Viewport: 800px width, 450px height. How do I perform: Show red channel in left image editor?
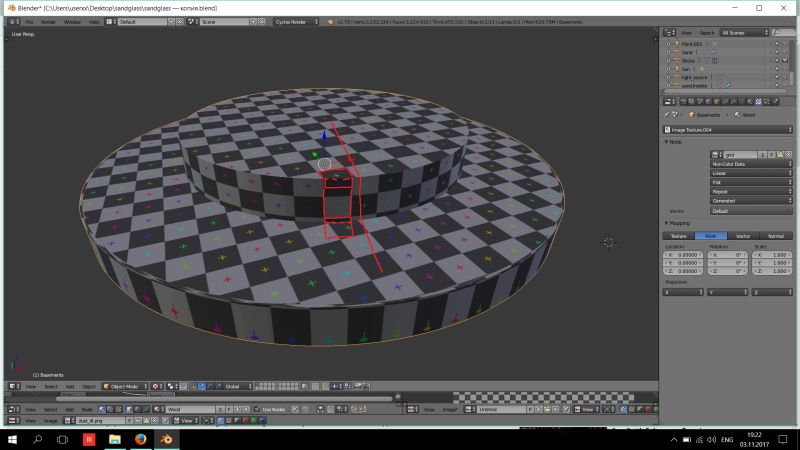245,420
